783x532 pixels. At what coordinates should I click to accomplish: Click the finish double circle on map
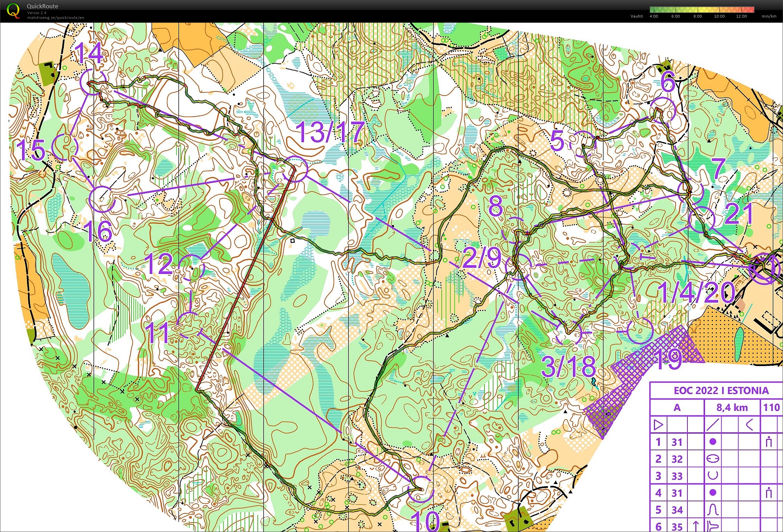[x=764, y=269]
